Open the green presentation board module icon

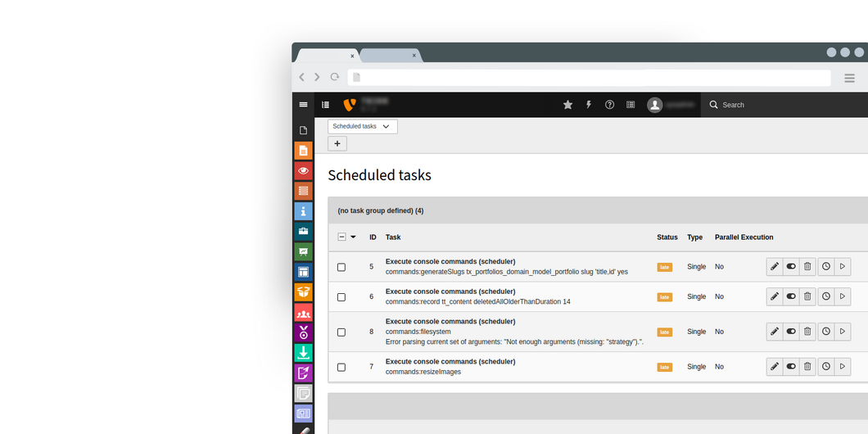click(x=303, y=251)
